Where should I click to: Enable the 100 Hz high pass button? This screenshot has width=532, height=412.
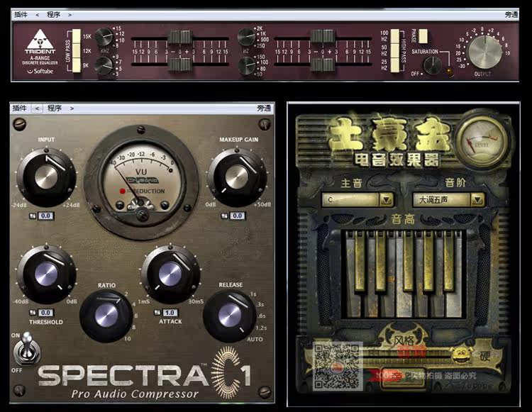[395, 36]
